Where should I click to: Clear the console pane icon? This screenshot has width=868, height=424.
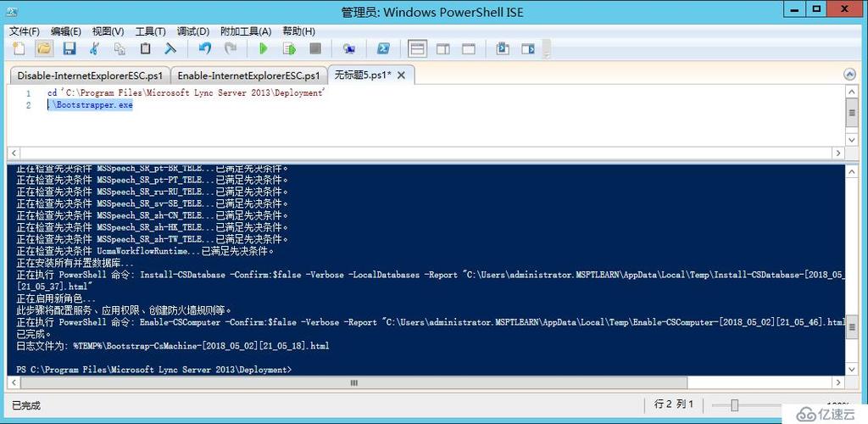tap(170, 48)
